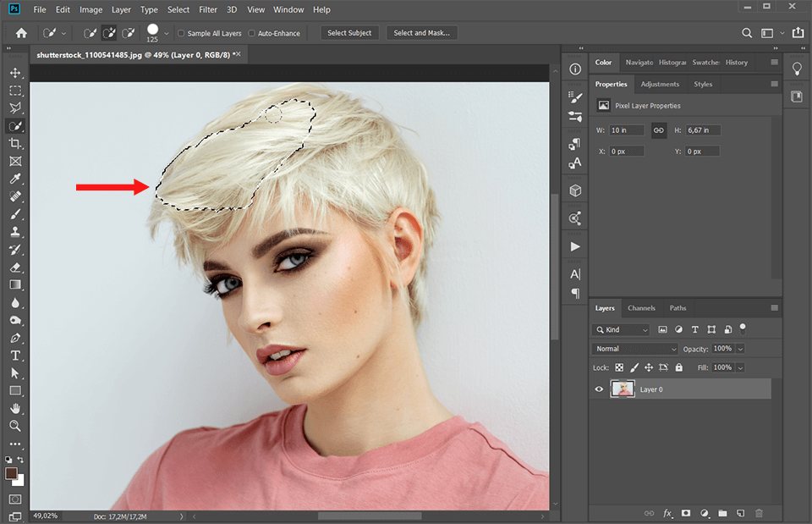This screenshot has height=524, width=812.
Task: Click the Layer 0 thumbnail
Action: (x=623, y=389)
